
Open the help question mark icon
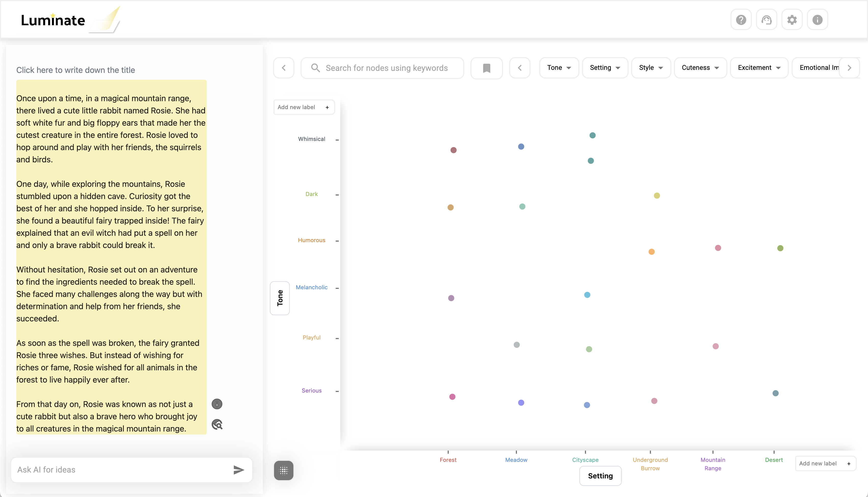(741, 20)
